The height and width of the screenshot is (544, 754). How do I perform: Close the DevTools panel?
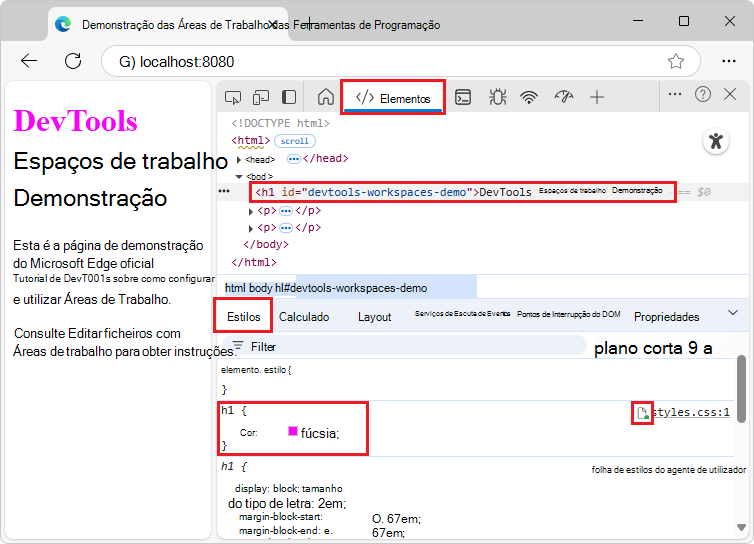pyautogui.click(x=730, y=94)
